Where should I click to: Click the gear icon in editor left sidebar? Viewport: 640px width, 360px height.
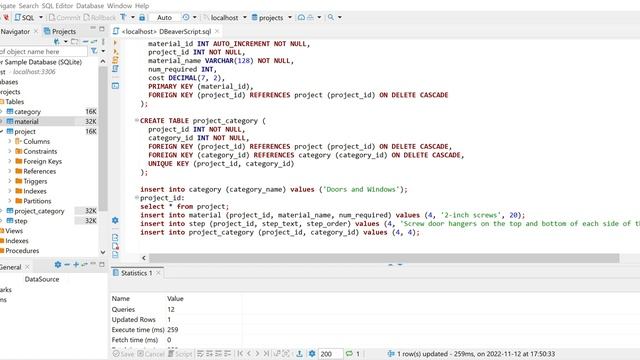coord(115,220)
